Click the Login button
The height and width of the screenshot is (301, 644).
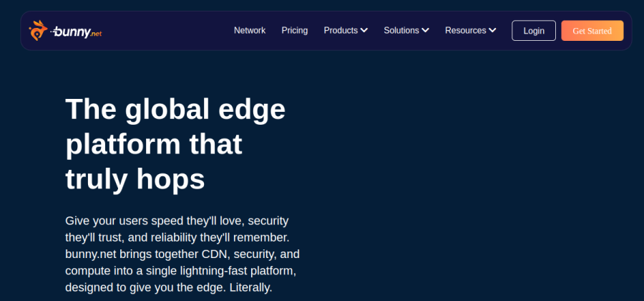(534, 31)
